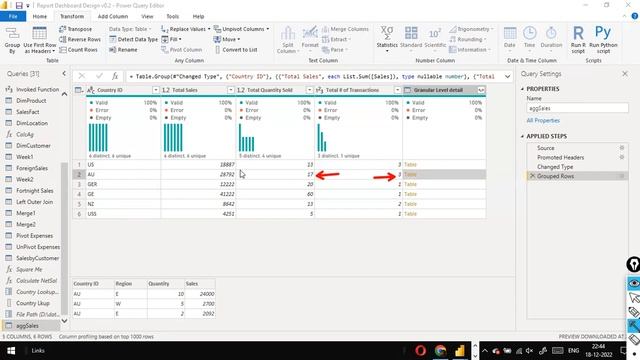The height and width of the screenshot is (360, 640).
Task: Open Chrome from the taskbar
Action: 440,351
